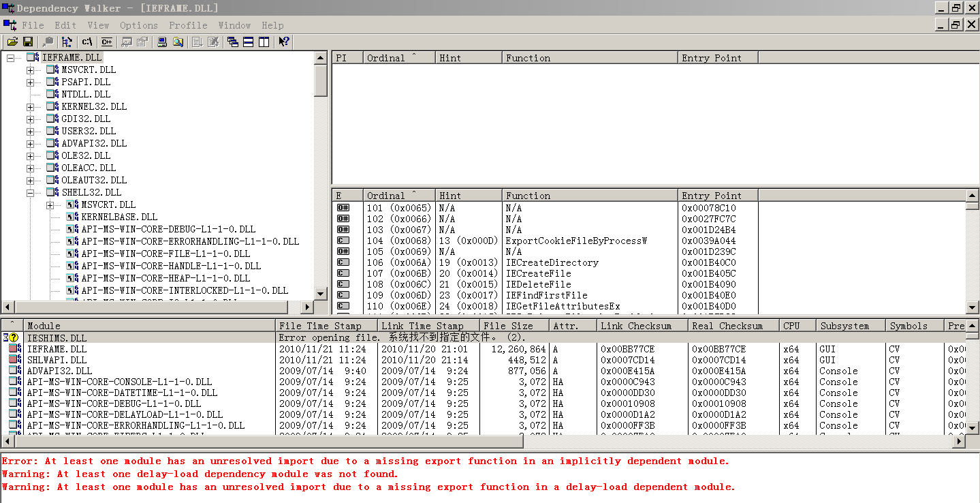The height and width of the screenshot is (503, 980).
Task: Collapse the IEFRAME.DLL root node
Action: coord(10,57)
